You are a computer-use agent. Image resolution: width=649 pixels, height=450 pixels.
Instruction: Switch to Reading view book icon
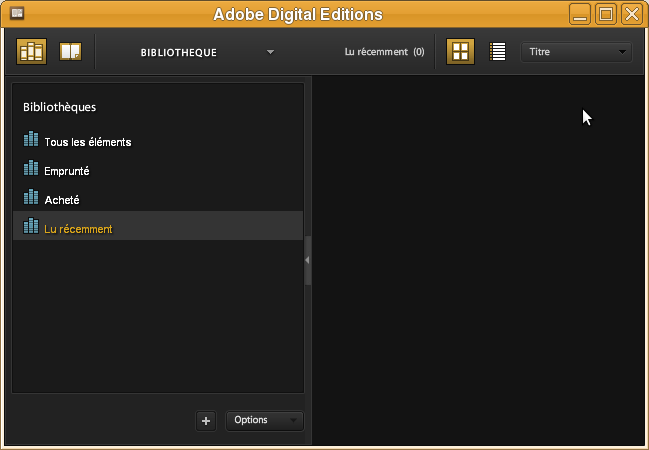coord(70,52)
